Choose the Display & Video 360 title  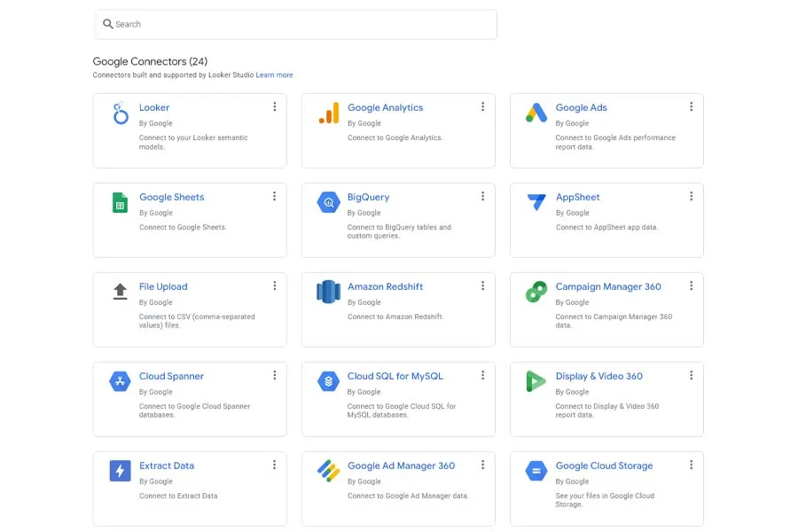(x=599, y=376)
